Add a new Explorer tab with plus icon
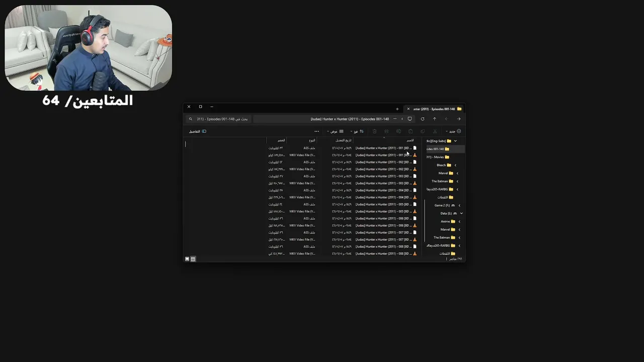Image resolution: width=644 pixels, height=362 pixels. click(x=397, y=109)
